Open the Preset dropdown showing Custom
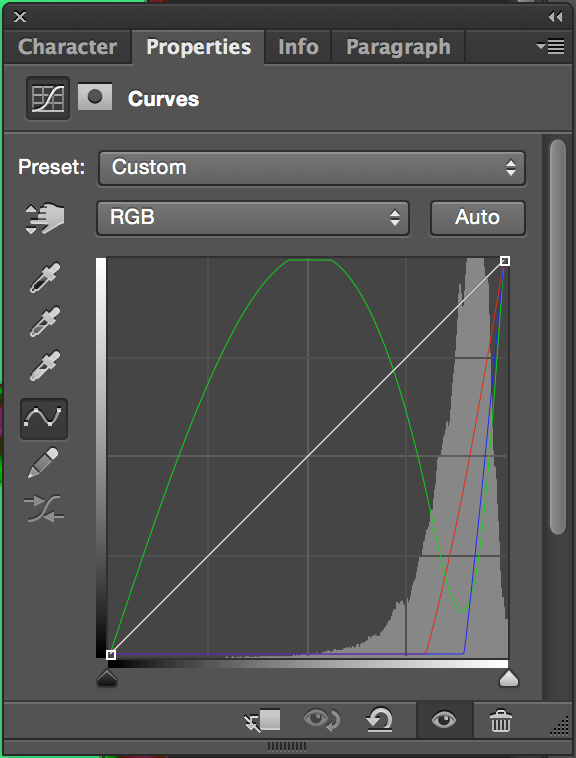Viewport: 576px width, 758px height. (x=312, y=168)
